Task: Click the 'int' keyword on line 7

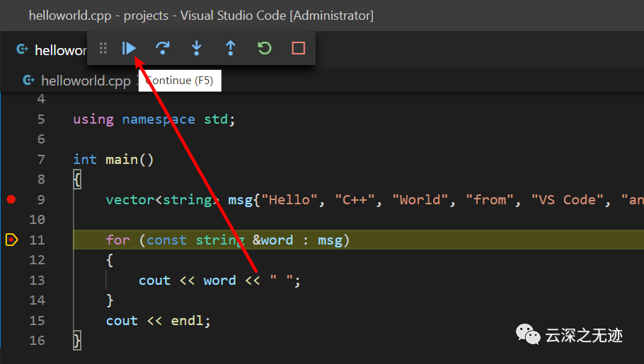Action: (85, 159)
